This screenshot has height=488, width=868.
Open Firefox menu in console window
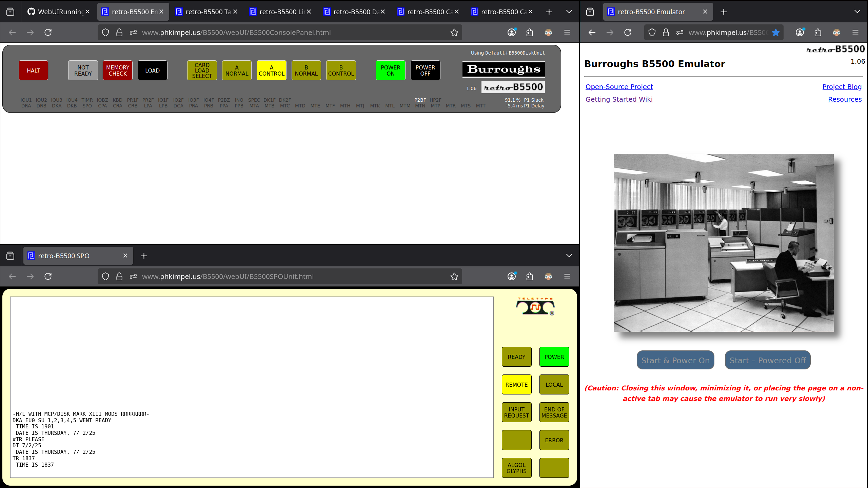[x=567, y=33]
